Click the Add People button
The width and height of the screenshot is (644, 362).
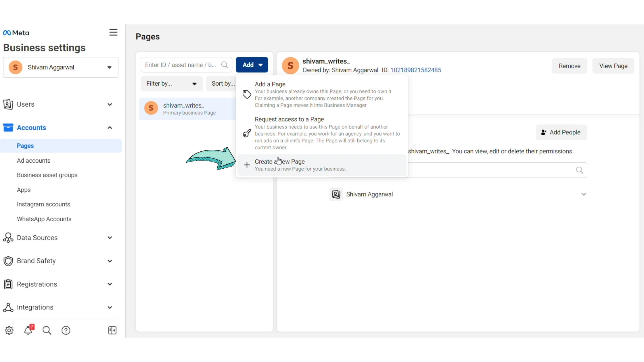click(561, 132)
